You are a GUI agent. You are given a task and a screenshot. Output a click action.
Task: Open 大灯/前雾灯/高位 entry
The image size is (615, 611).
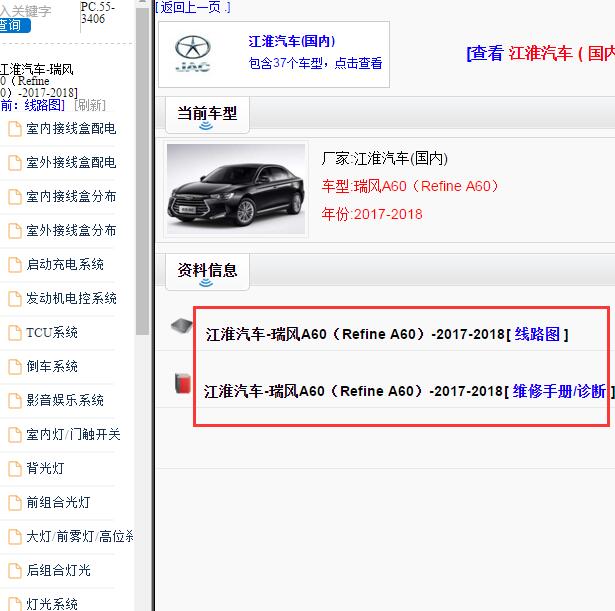pos(80,536)
